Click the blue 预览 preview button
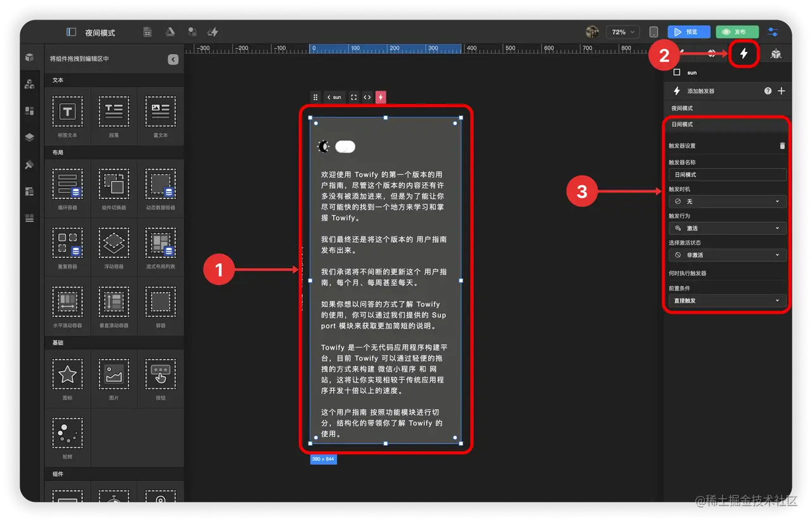The height and width of the screenshot is (522, 812). tap(689, 32)
